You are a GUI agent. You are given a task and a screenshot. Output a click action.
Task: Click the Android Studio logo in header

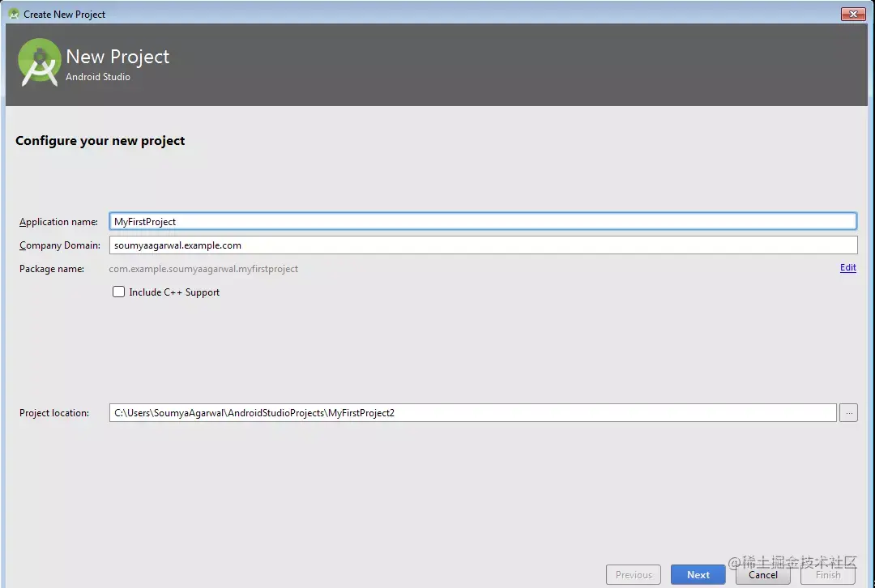[x=39, y=62]
